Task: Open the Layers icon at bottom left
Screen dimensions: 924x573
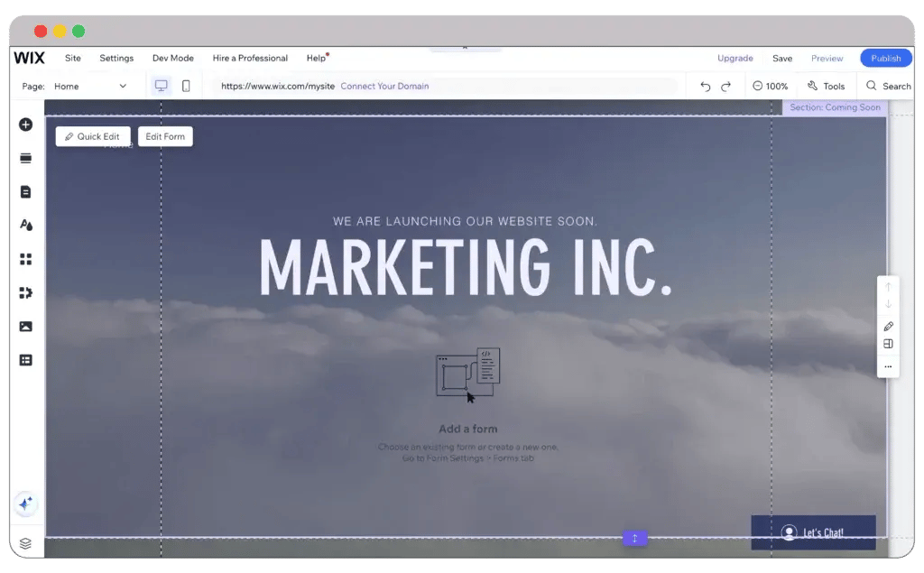Action: (25, 543)
